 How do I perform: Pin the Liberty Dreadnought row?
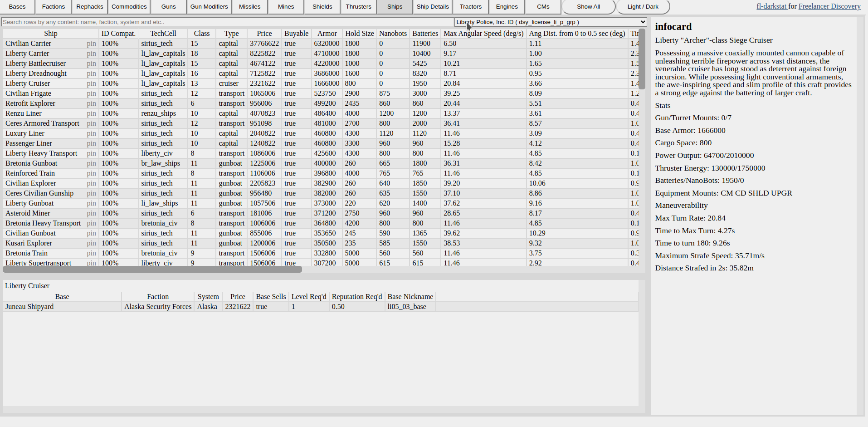(x=91, y=74)
